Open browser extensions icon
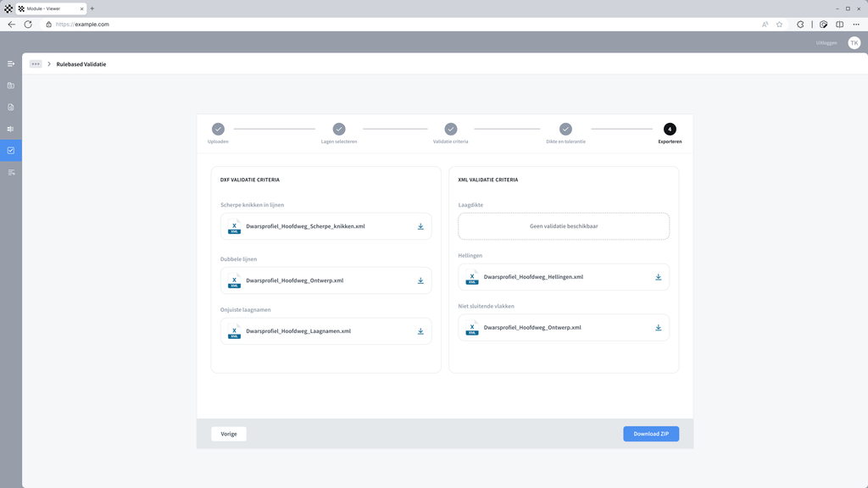The height and width of the screenshot is (488, 868). point(800,25)
